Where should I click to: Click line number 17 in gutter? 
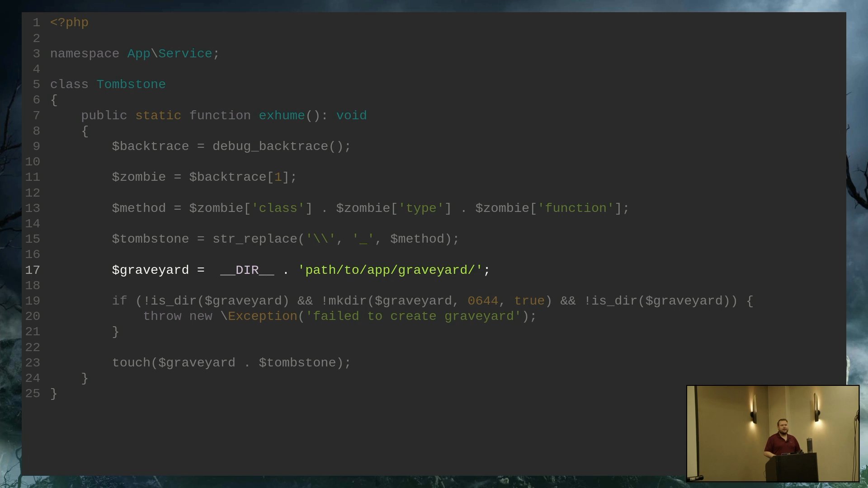[33, 270]
